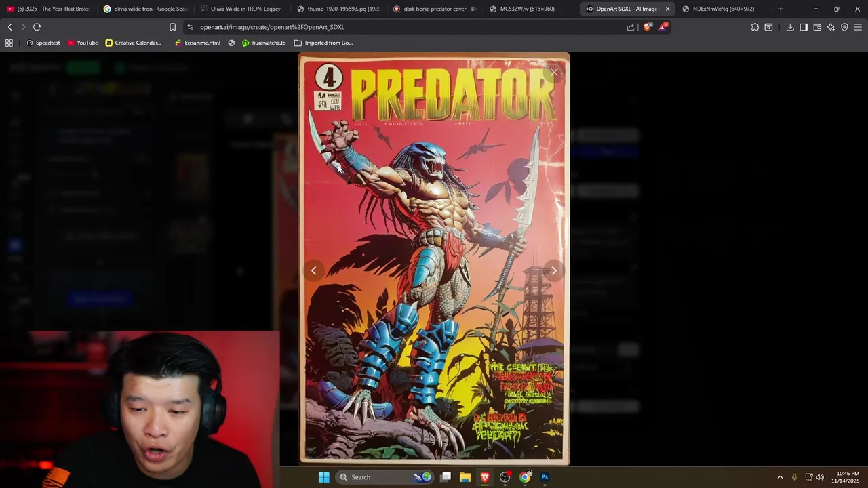Show the previous image with left arrow
The image size is (868, 488).
click(x=313, y=270)
